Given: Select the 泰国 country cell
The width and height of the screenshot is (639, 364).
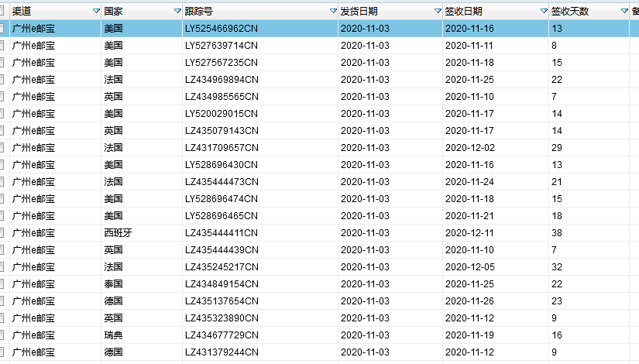Looking at the screenshot, I should [113, 283].
